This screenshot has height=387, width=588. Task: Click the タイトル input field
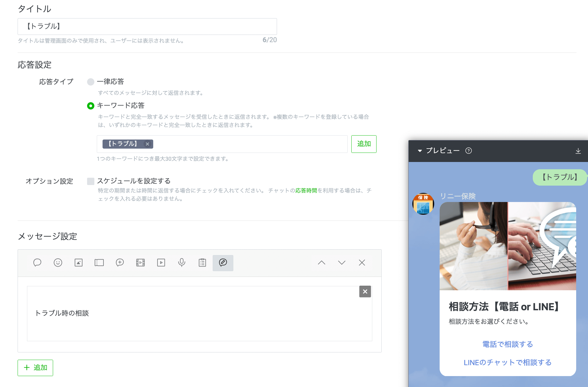147,26
